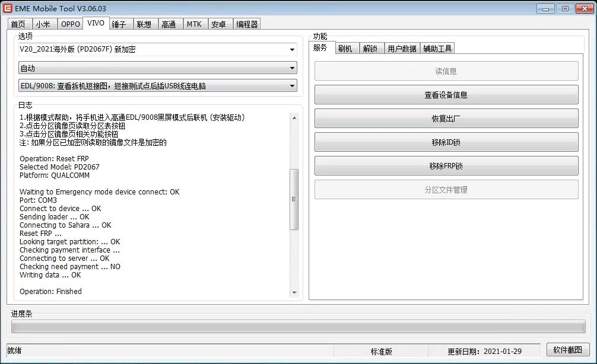
Task: Click the log scrollbar down arrow
Action: tap(294, 292)
